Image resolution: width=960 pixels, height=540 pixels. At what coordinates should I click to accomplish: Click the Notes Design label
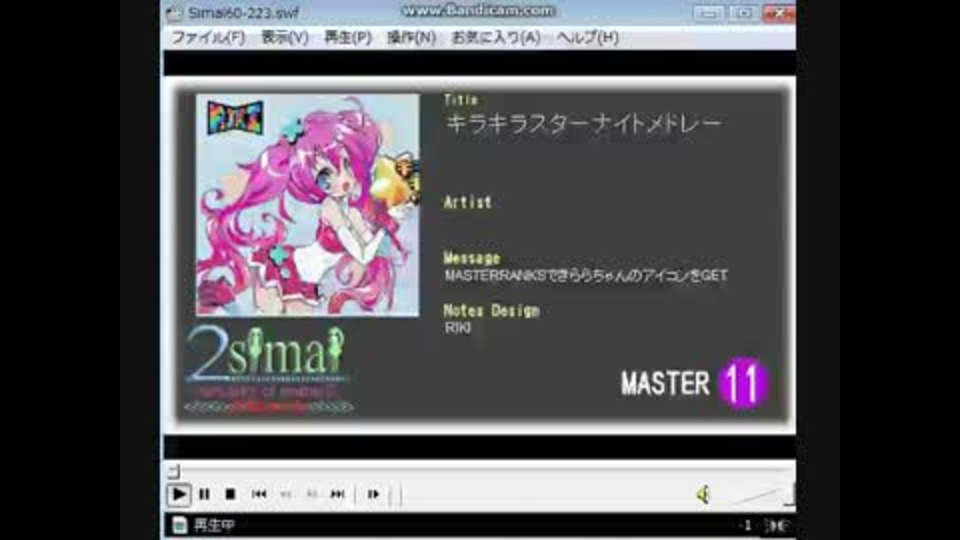point(492,311)
